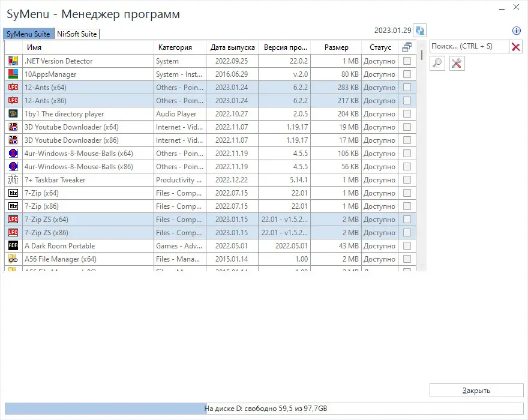Screen dimensions: 528x420
Task: Click the 7+ Taskbar Tweaker icon
Action: (13, 180)
